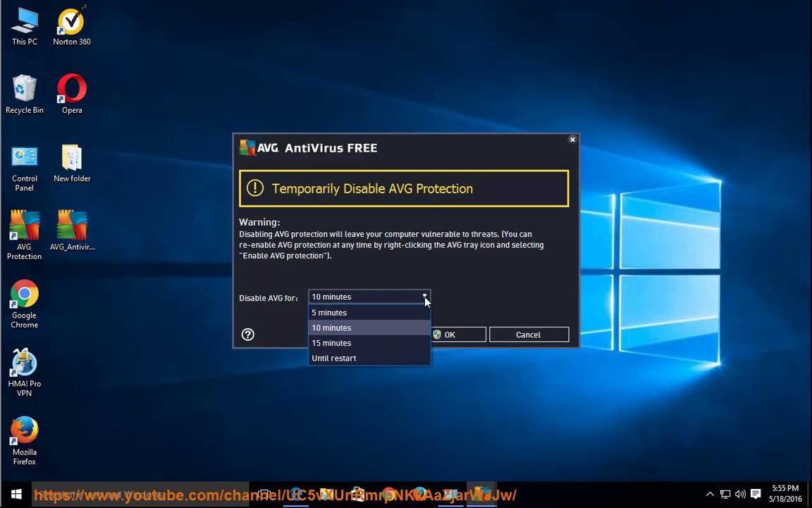812x508 pixels.
Task: Select the AVG Protection desktop shortcut
Action: [x=25, y=235]
